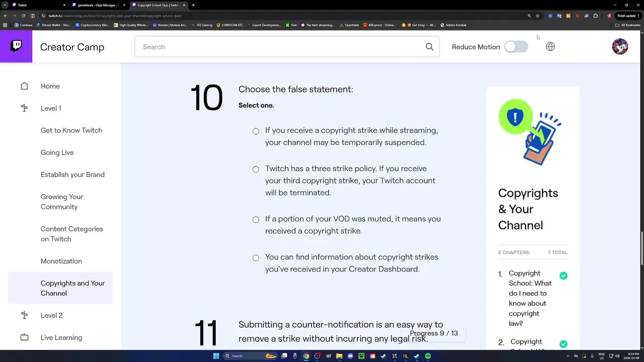Open the Twitch logo home link
The width and height of the screenshot is (644, 362).
click(16, 47)
